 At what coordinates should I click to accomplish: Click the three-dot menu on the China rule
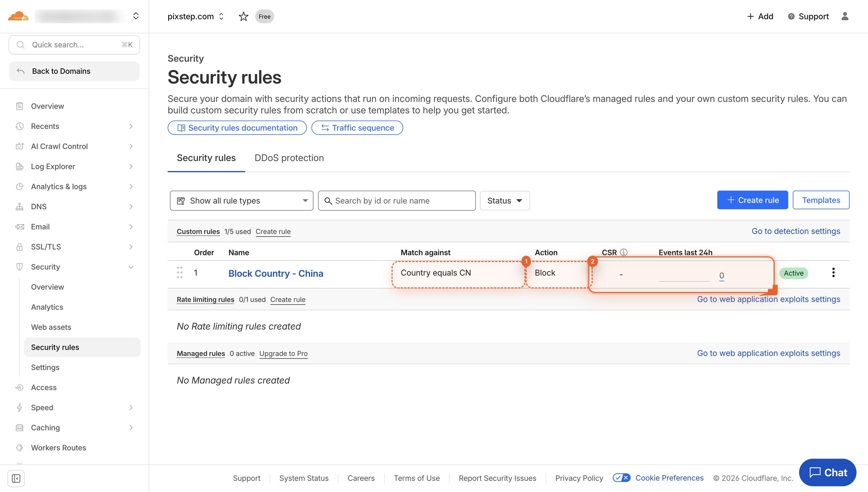tap(834, 273)
